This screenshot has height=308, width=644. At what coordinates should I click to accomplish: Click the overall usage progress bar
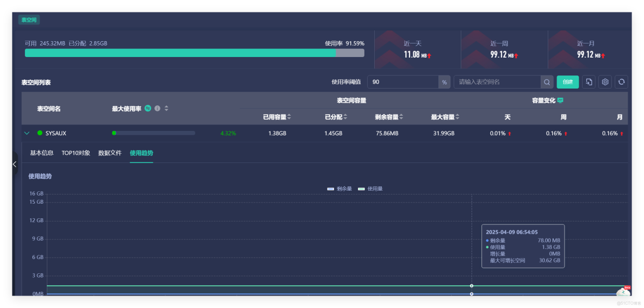click(194, 53)
